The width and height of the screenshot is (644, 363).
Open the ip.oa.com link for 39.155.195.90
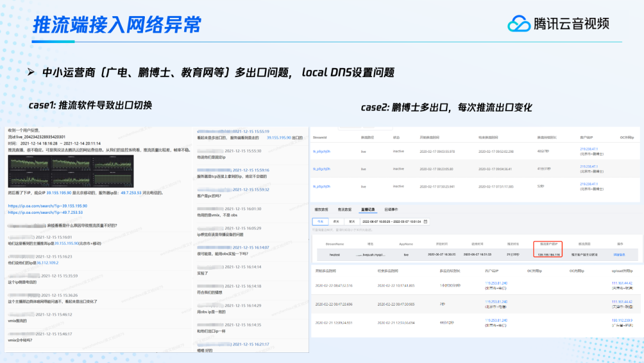tap(45, 205)
